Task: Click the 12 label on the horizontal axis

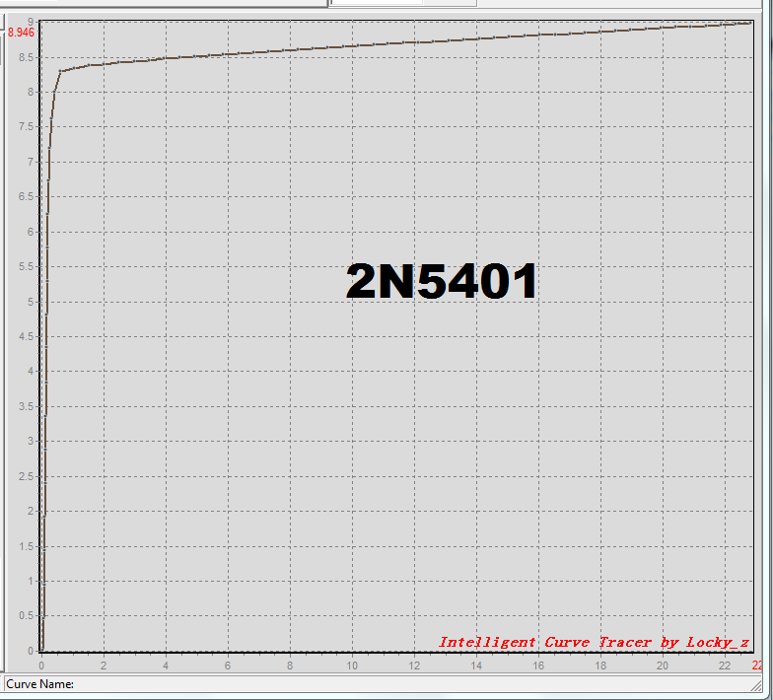Action: [414, 666]
